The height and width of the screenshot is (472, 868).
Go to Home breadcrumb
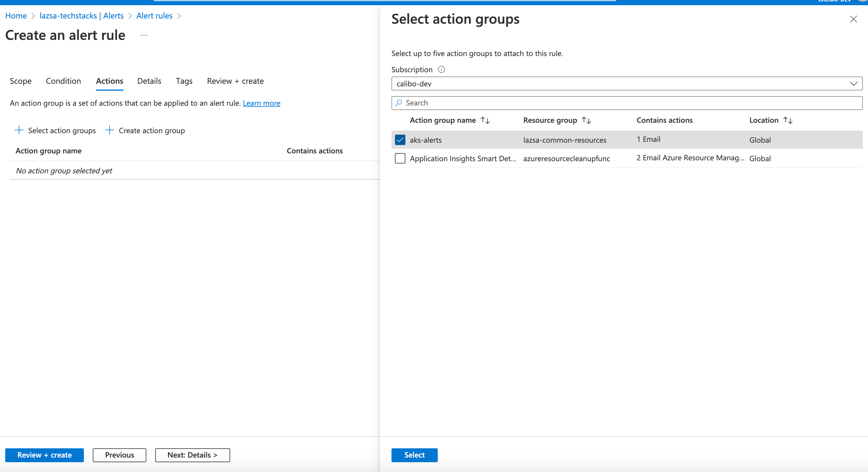coord(16,16)
